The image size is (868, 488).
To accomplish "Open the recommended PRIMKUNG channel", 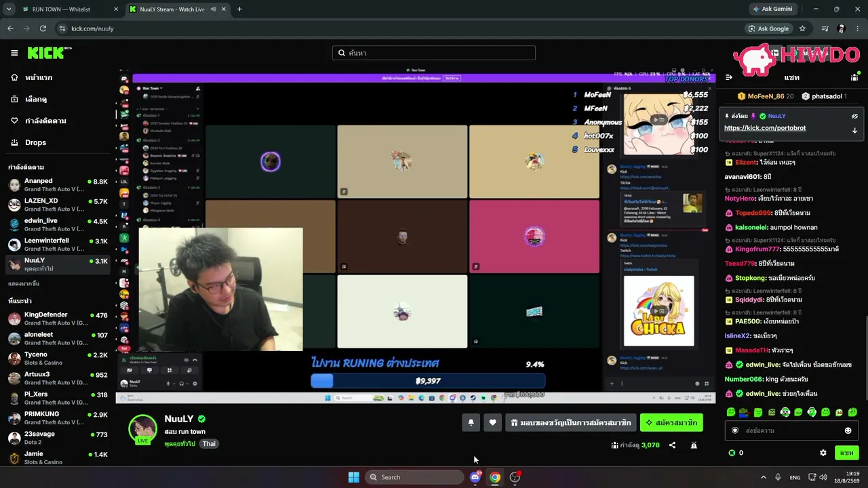I will click(x=58, y=418).
